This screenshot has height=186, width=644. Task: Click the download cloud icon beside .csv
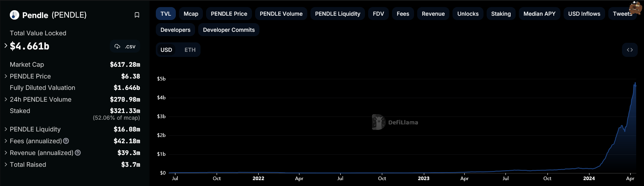[x=117, y=46]
